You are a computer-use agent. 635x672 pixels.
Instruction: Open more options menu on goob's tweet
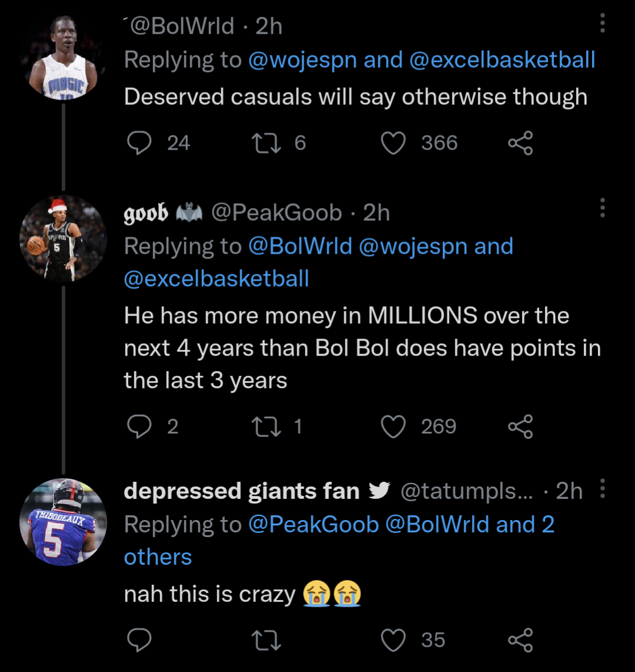(x=602, y=207)
